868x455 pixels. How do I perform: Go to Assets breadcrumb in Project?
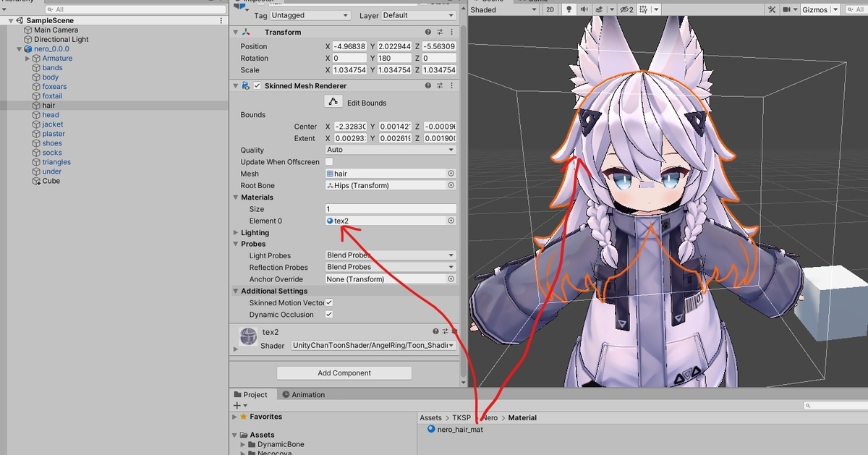tap(431, 418)
